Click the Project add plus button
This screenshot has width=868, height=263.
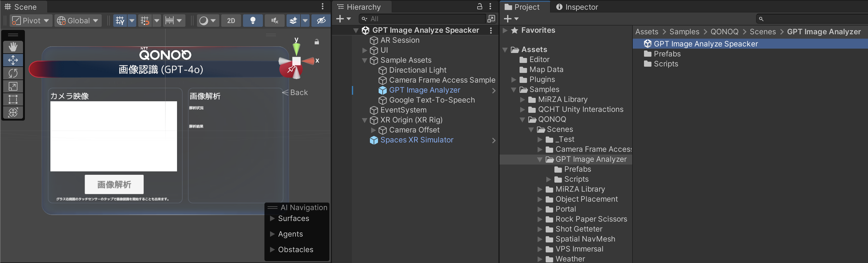click(508, 19)
